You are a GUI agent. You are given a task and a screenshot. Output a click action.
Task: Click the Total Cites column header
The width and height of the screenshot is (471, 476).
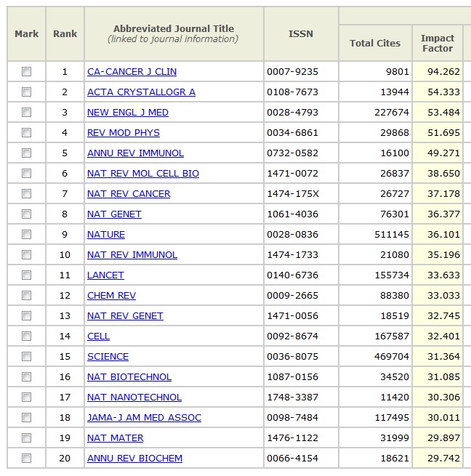pyautogui.click(x=375, y=43)
